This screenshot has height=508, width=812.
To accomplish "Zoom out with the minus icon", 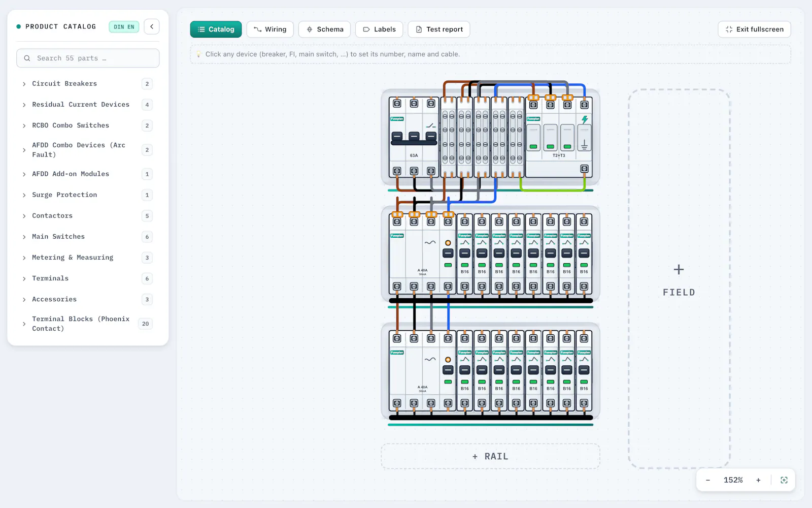I will (x=707, y=480).
